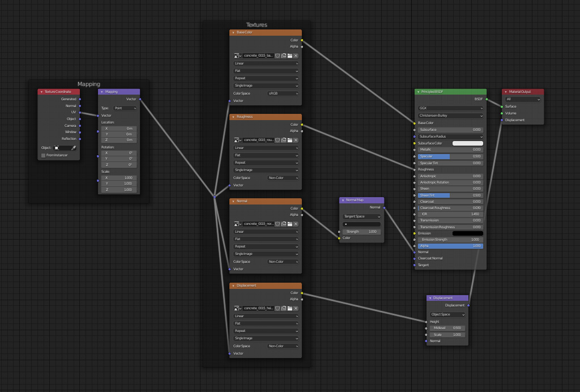Unlink image with X in Normal texture node
Image resolution: width=580 pixels, height=392 pixels.
coord(296,224)
